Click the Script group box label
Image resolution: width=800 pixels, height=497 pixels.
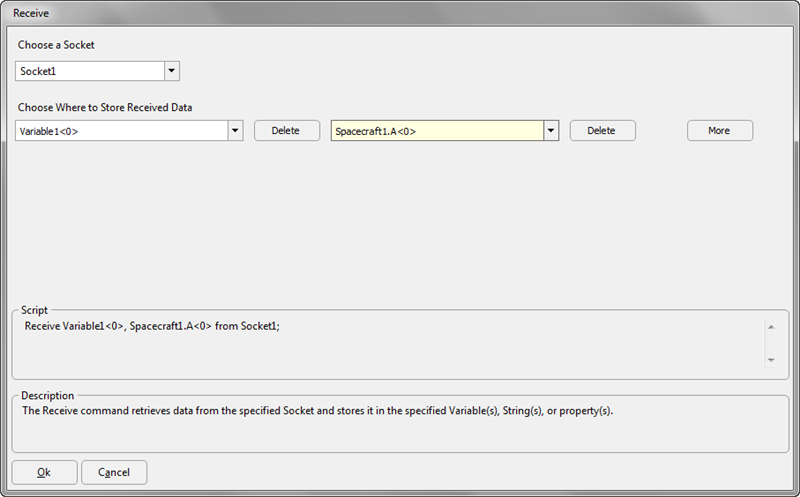click(34, 310)
